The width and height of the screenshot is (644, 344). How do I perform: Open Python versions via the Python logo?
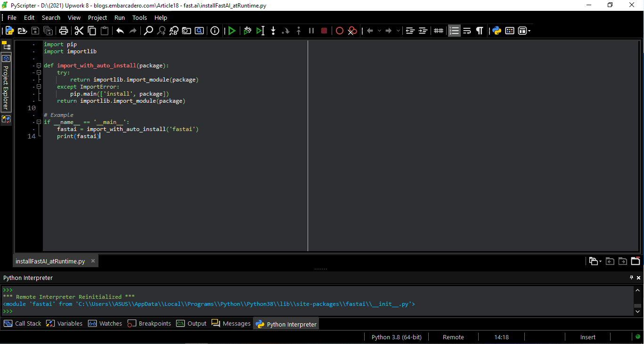(497, 31)
